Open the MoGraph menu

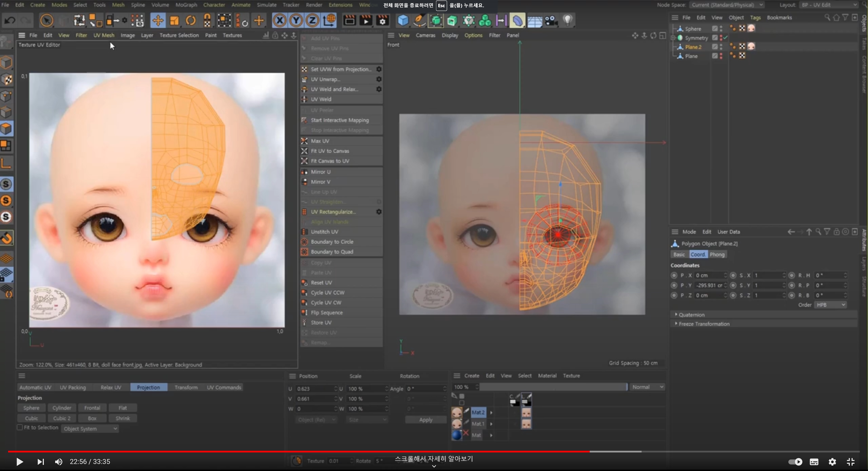(x=186, y=5)
